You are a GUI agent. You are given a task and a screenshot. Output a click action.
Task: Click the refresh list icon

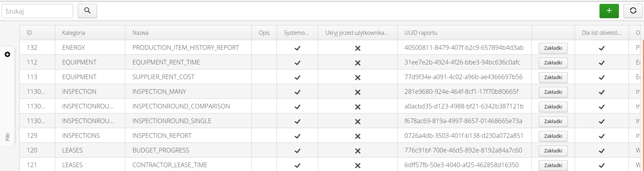click(x=633, y=11)
